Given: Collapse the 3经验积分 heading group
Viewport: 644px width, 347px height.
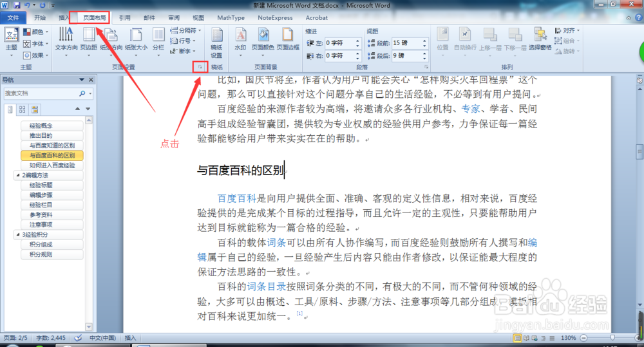Looking at the screenshot, I should point(17,234).
